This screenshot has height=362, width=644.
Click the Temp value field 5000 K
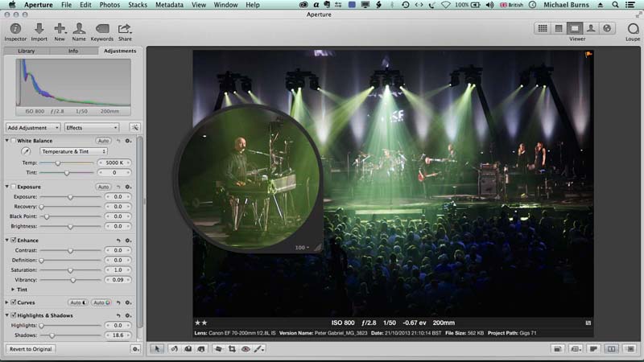(x=114, y=163)
